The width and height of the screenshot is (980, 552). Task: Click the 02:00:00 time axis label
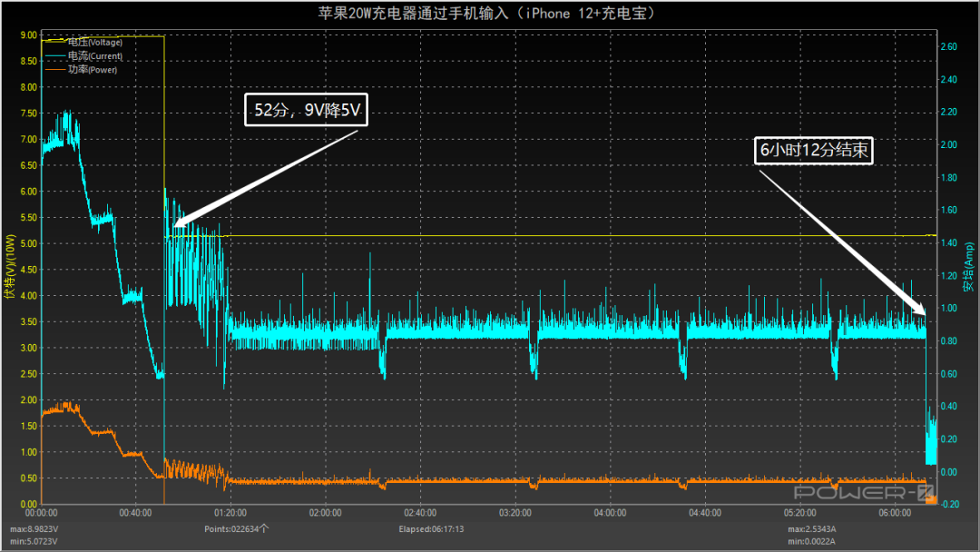326,513
